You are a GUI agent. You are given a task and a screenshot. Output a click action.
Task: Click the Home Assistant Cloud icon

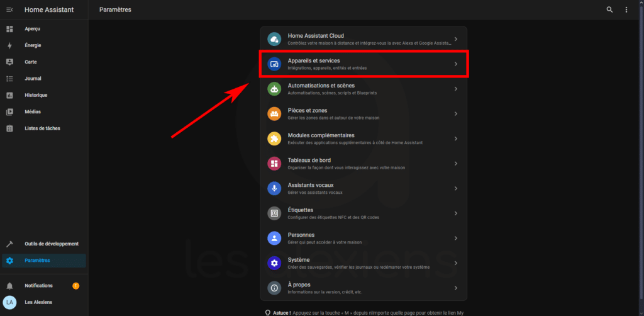274,39
